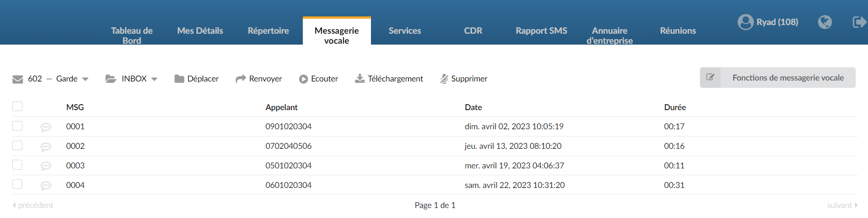Open speech bubble icon for message 0001
The width and height of the screenshot is (868, 218).
pos(46,127)
